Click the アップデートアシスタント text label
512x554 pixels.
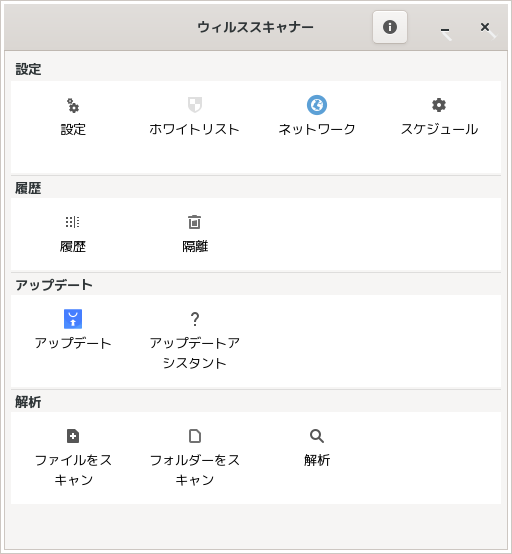tap(195, 353)
